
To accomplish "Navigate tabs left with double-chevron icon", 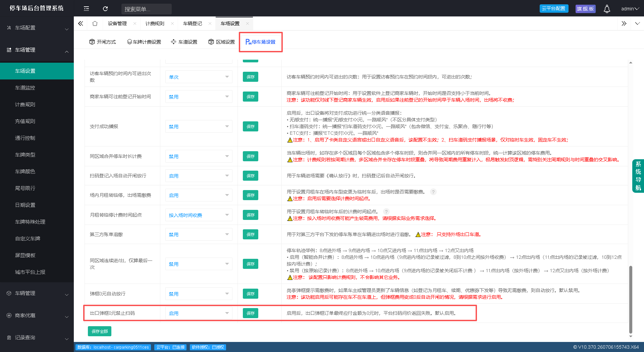I will click(80, 23).
